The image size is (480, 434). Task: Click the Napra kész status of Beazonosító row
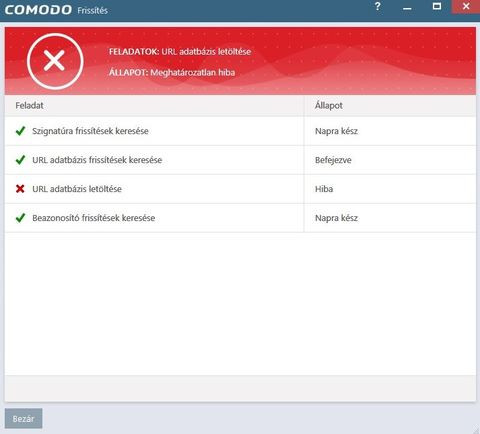336,218
